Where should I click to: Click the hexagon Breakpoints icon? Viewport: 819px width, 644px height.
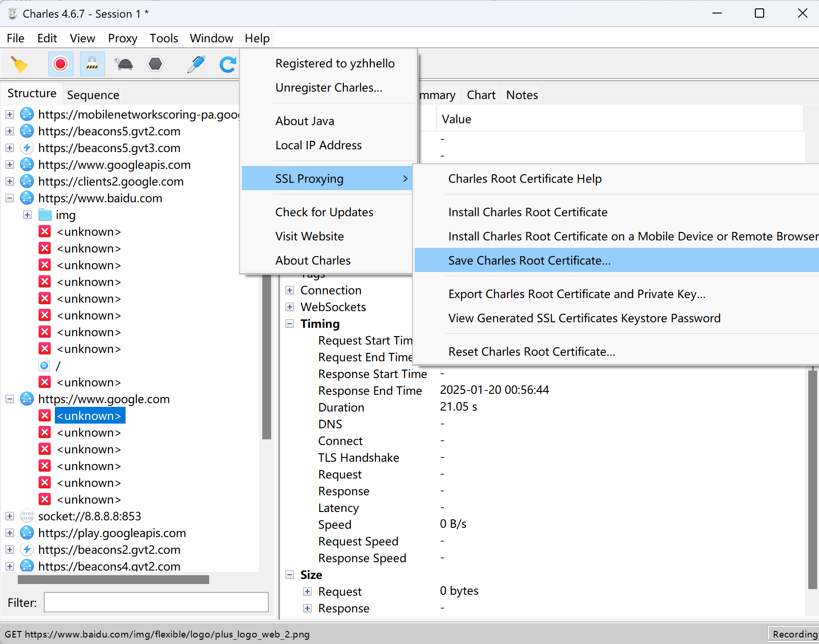[155, 64]
